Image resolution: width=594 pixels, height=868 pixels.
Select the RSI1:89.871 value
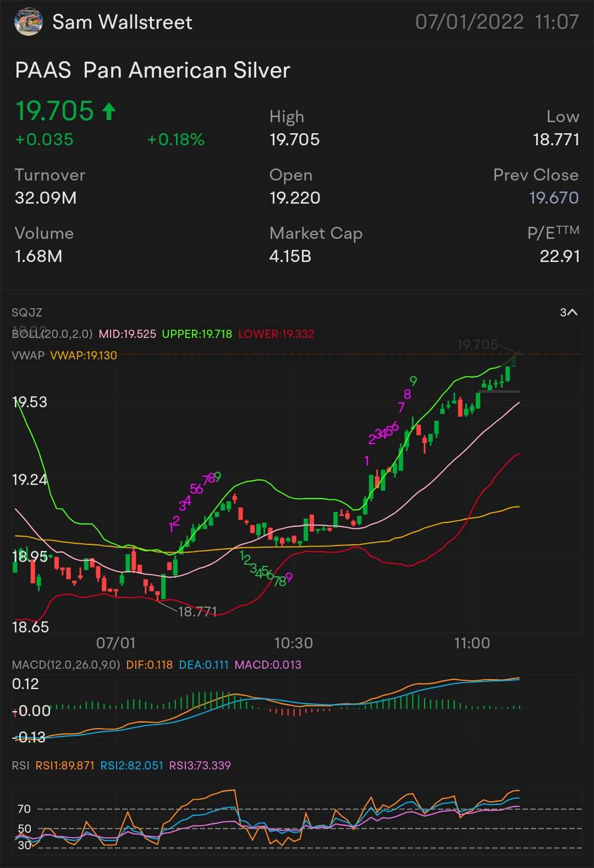pyautogui.click(x=65, y=766)
